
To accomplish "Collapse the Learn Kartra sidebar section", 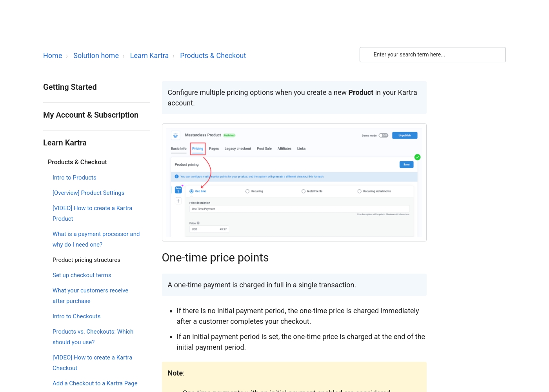I will [x=65, y=143].
